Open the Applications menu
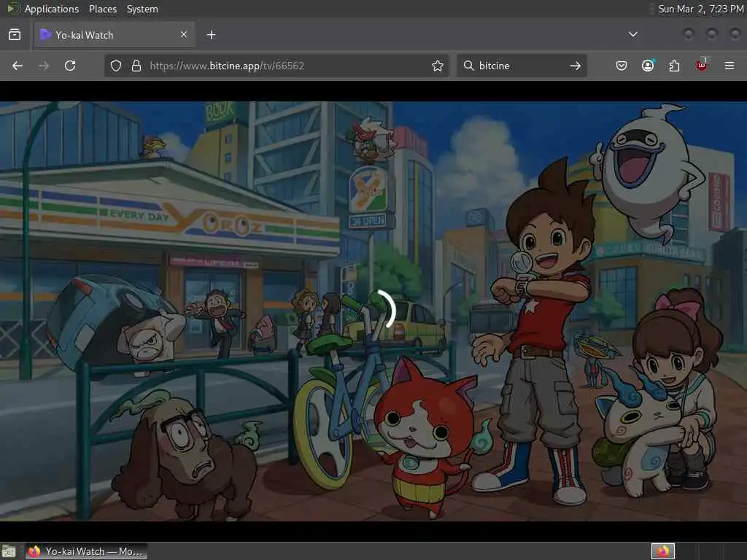The image size is (747, 560). 52,9
